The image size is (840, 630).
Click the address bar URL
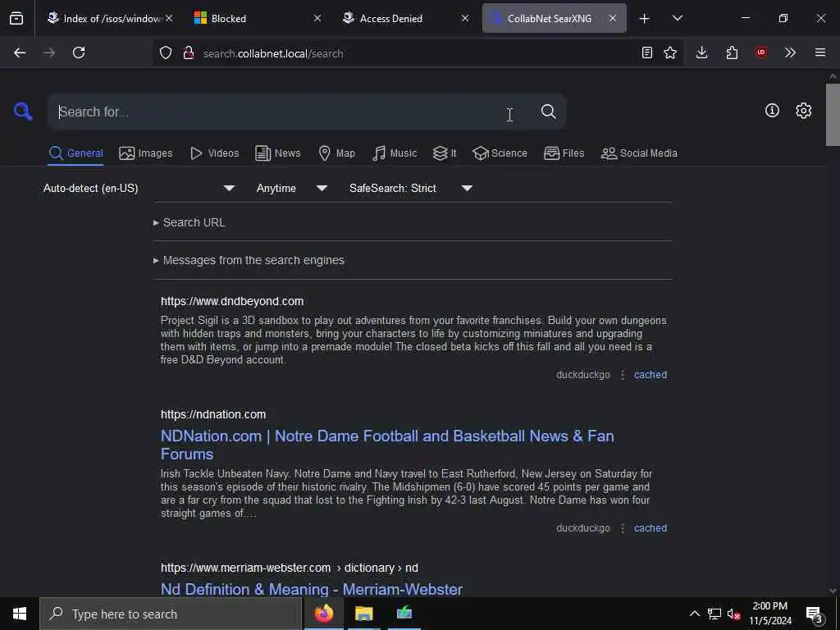pos(273,53)
